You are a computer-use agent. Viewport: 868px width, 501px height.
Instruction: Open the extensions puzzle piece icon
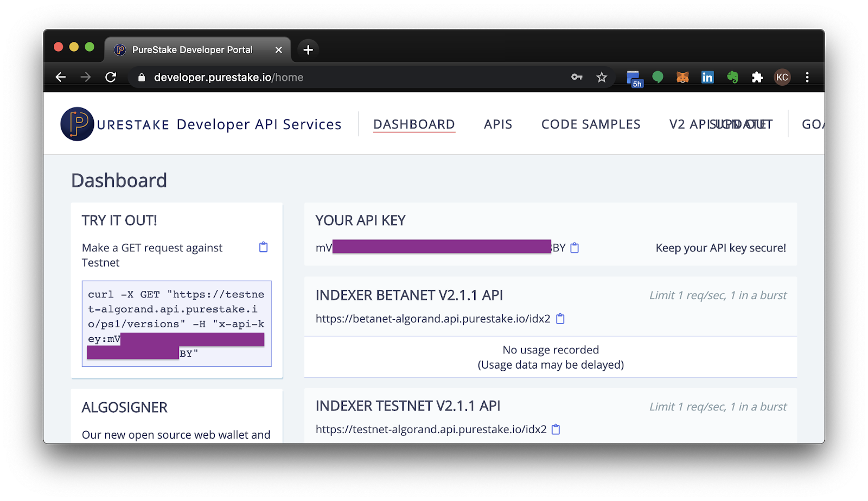click(x=758, y=77)
